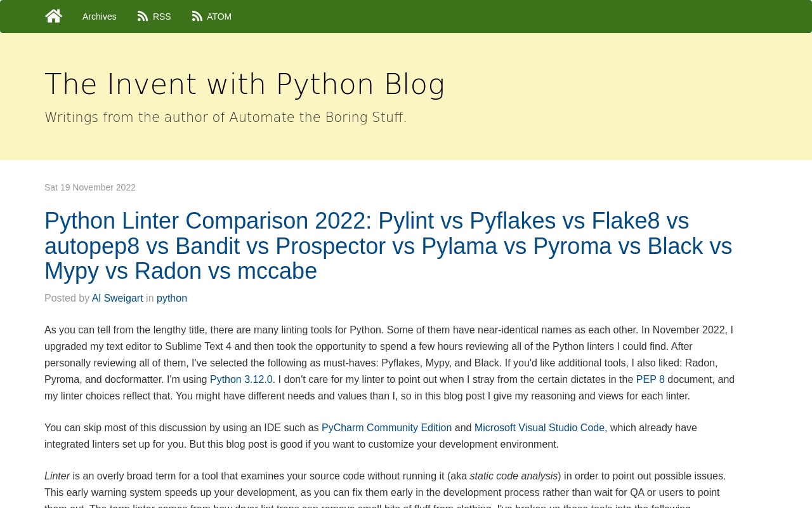Click the blog subtitle about Automate the Boring Stuff
Image resolution: width=812 pixels, height=508 pixels.
226,117
